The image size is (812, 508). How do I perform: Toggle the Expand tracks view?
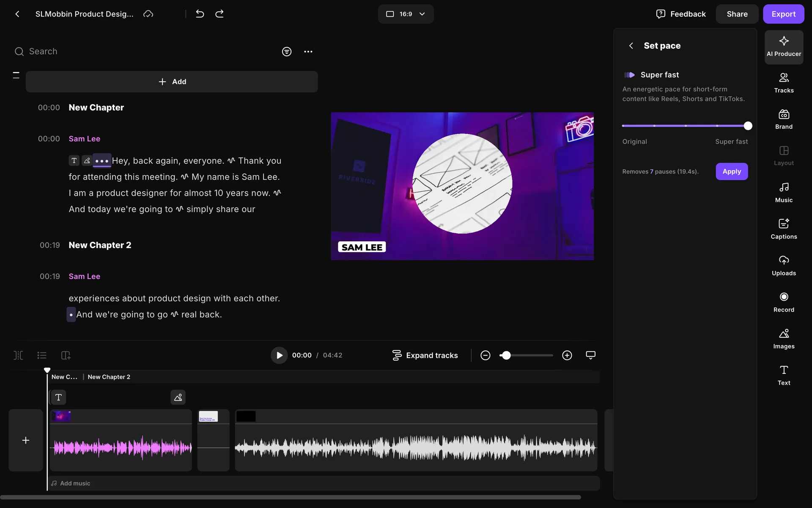425,355
